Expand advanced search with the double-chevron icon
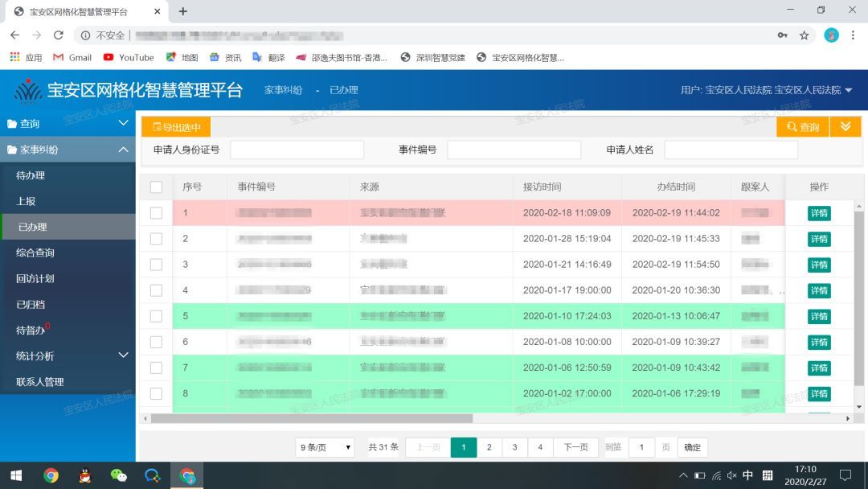 pos(845,126)
